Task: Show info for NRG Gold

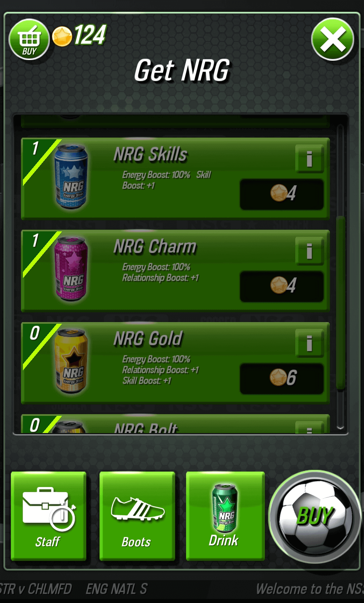Action: point(309,343)
